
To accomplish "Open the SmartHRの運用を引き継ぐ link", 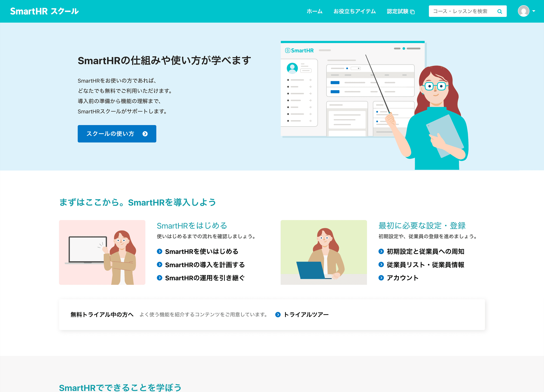I will [x=205, y=278].
